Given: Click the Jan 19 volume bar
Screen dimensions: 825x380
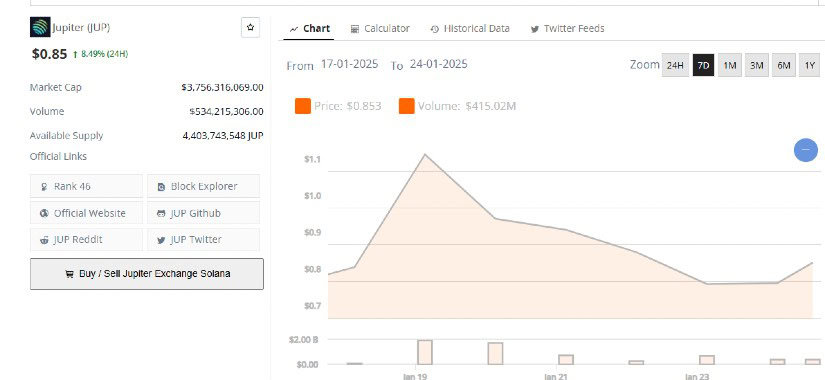Looking at the screenshot, I should pos(425,352).
